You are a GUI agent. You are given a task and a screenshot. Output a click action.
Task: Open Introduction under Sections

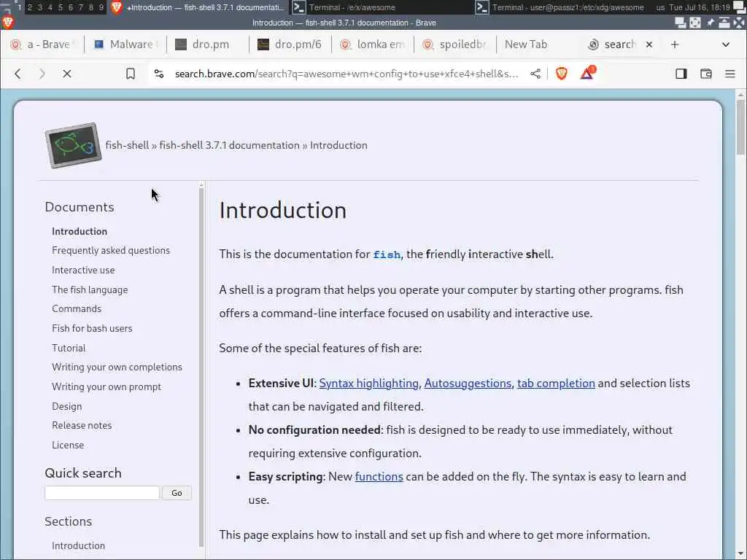click(78, 545)
